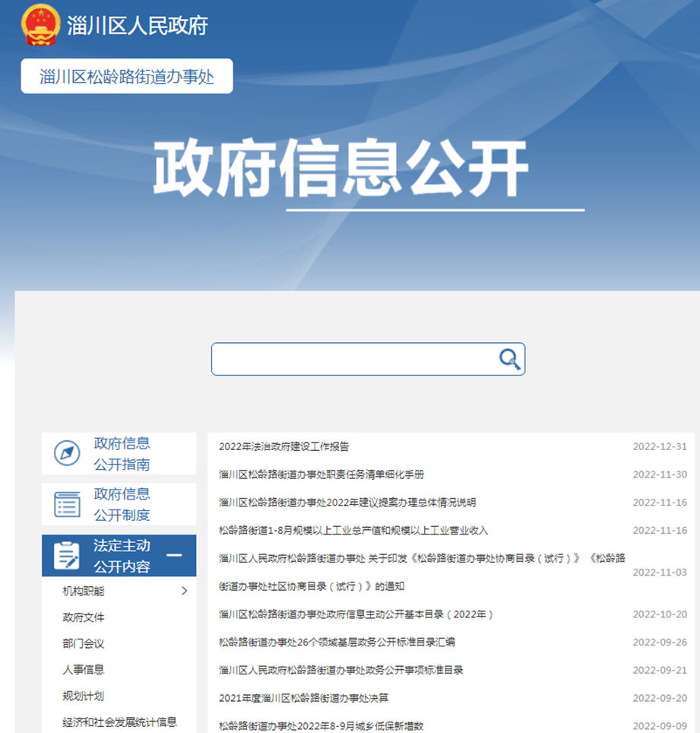This screenshot has width=700, height=733.
Task: Click the magnifier search icon
Action: pyautogui.click(x=509, y=359)
